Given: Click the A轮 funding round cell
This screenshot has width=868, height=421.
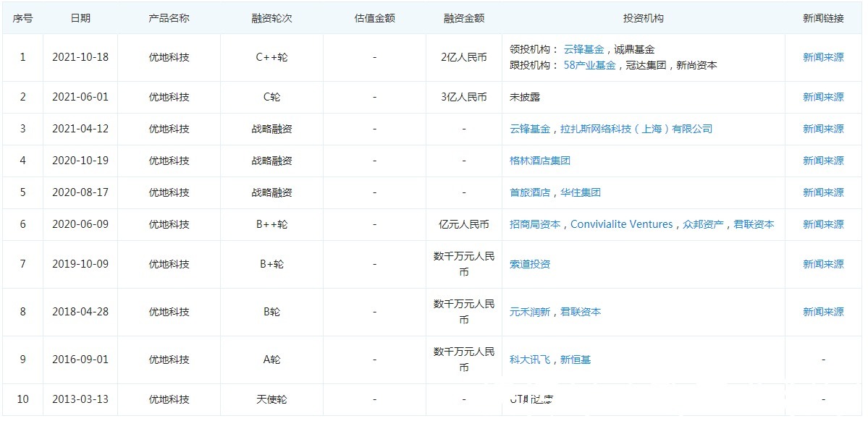Looking at the screenshot, I should [271, 360].
